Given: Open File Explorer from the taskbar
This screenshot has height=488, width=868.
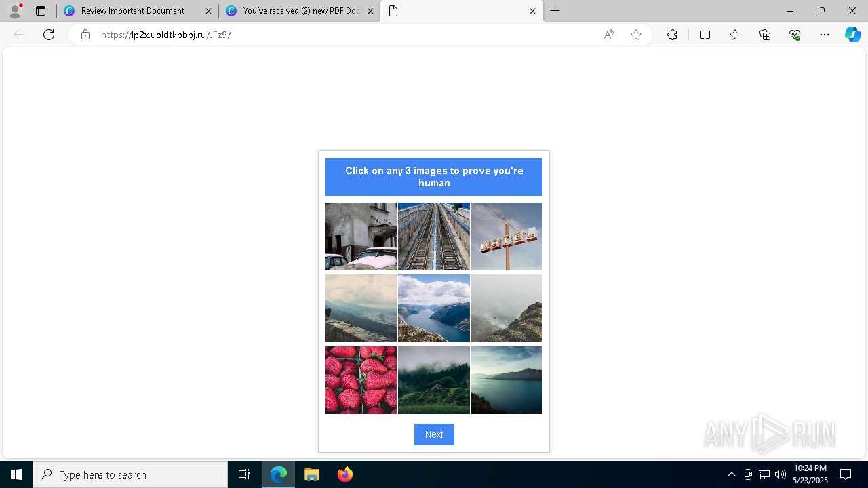Looking at the screenshot, I should (311, 474).
